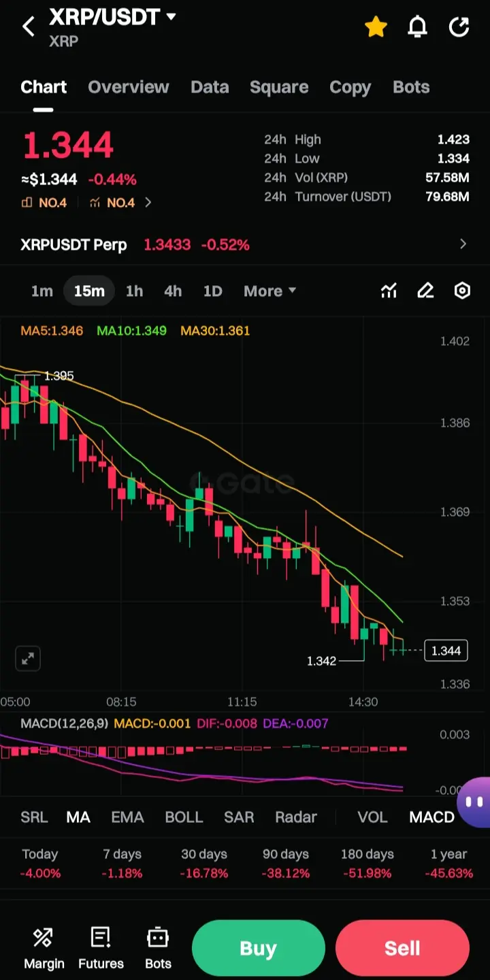
Task: Tap the share icon
Action: point(459,27)
